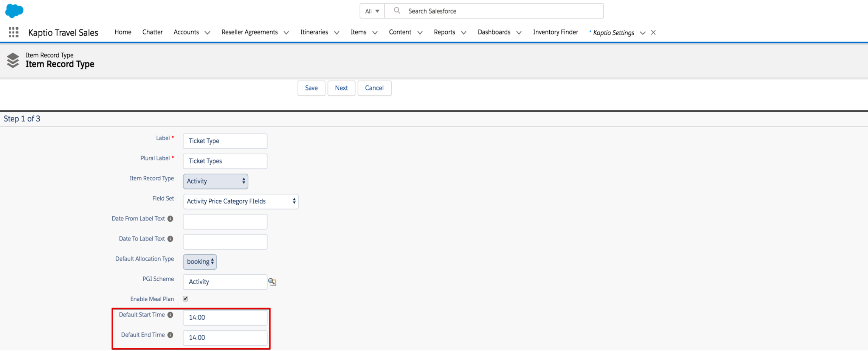Image resolution: width=868 pixels, height=351 pixels.
Task: Click the Salesforce cloud logo
Action: 14,11
